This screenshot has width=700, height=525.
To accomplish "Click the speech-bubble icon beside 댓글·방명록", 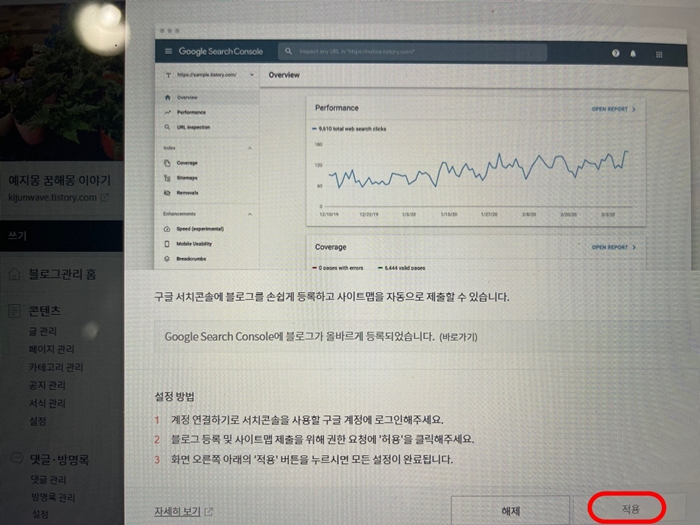I will coord(17,458).
